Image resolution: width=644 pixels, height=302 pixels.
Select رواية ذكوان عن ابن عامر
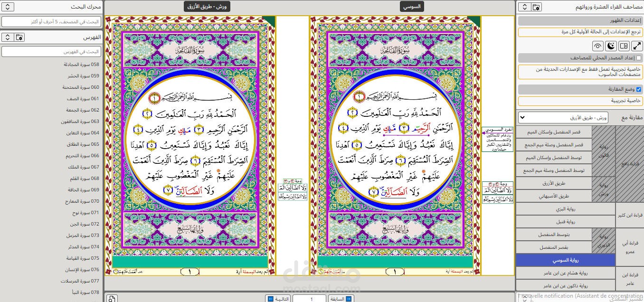pyautogui.click(x=566, y=286)
